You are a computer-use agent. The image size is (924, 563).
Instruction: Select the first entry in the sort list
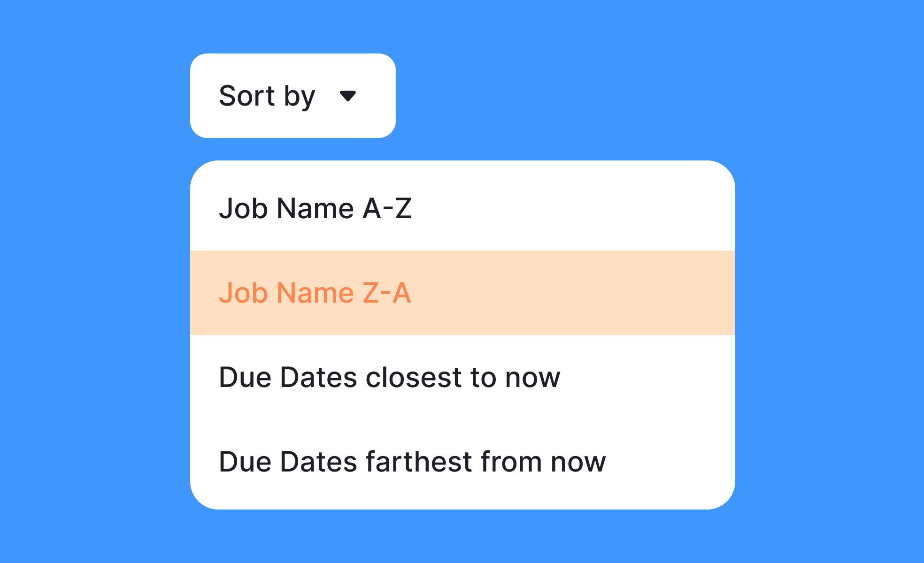click(x=462, y=208)
